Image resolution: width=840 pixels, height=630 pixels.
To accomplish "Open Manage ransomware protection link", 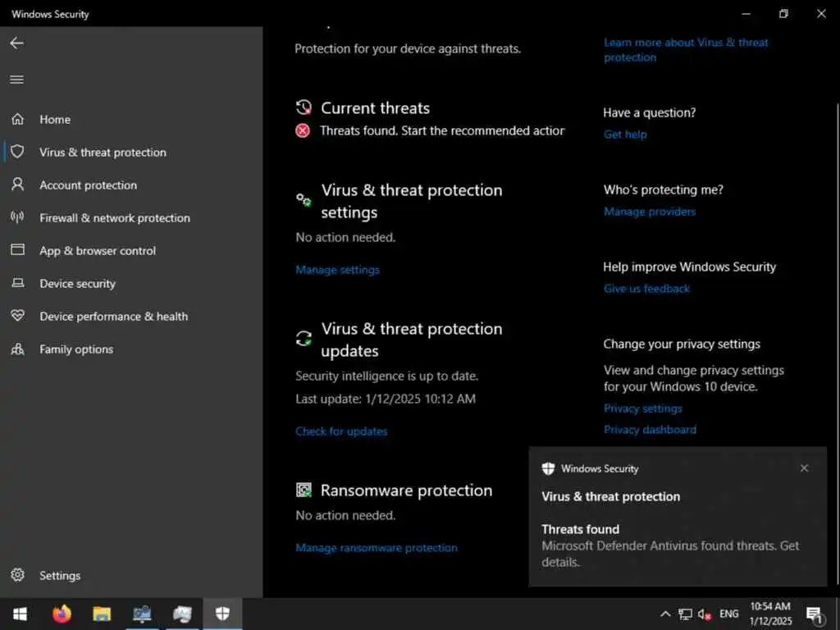I will click(377, 547).
